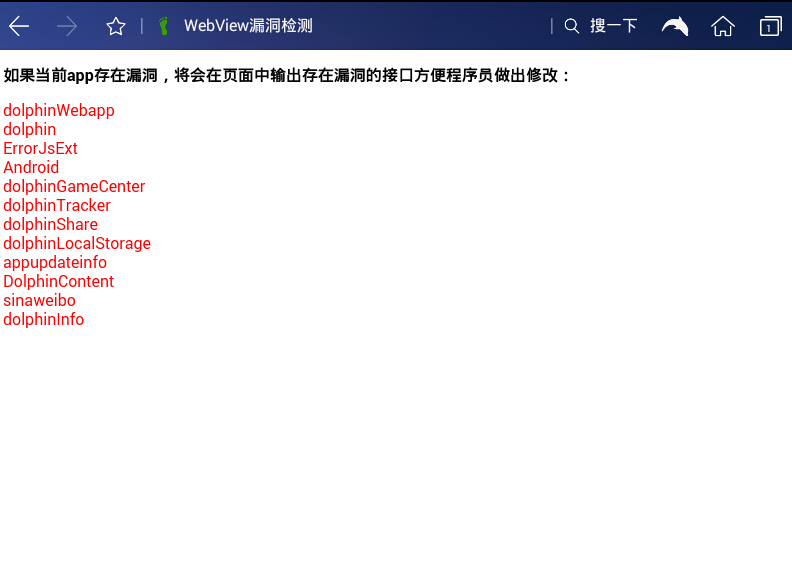Image resolution: width=792 pixels, height=576 pixels.
Task: Select the sinaweibo entry
Action: coord(39,301)
